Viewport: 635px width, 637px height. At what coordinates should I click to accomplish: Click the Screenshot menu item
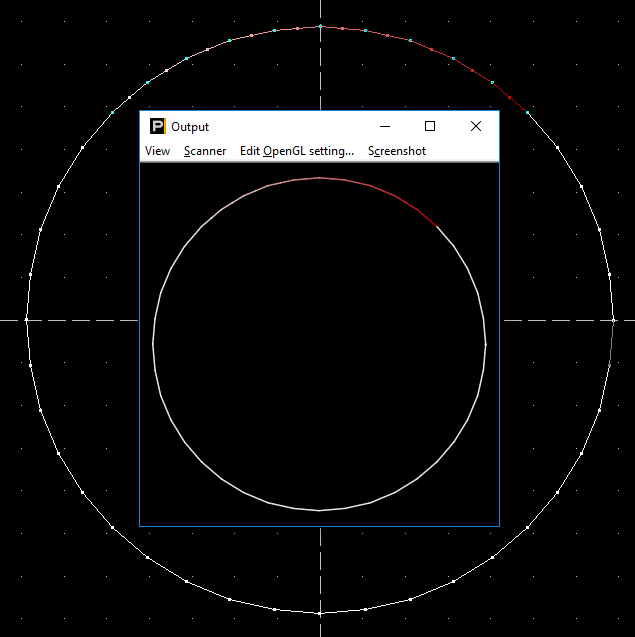point(397,151)
